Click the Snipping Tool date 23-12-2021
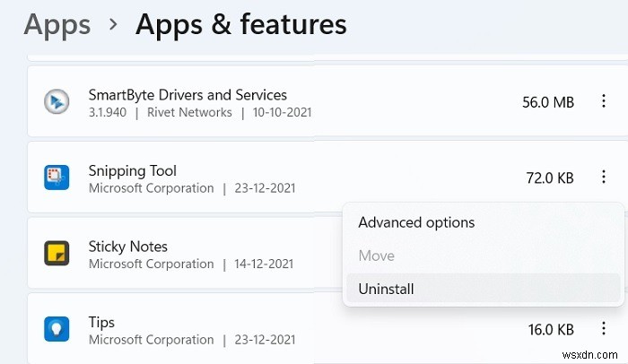 click(x=265, y=188)
